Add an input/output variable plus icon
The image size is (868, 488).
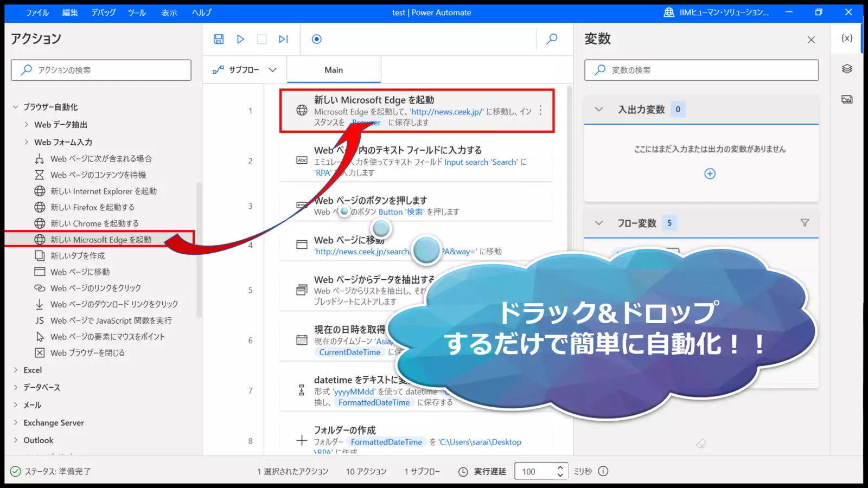(x=710, y=174)
